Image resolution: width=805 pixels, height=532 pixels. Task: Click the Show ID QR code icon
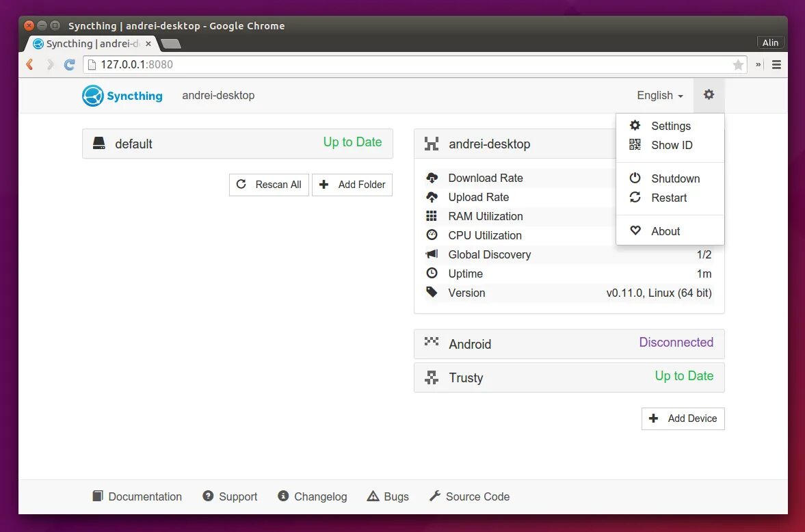(635, 144)
